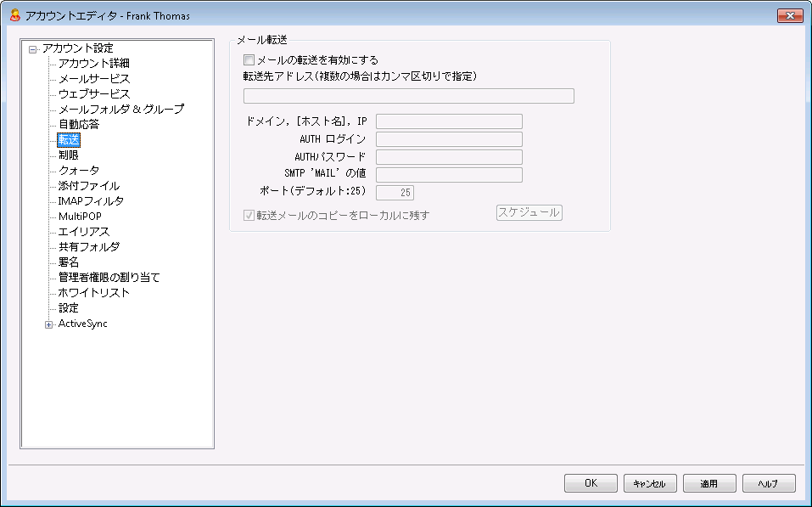Collapse the アカウント設定 tree node
812x507 pixels.
click(x=32, y=48)
